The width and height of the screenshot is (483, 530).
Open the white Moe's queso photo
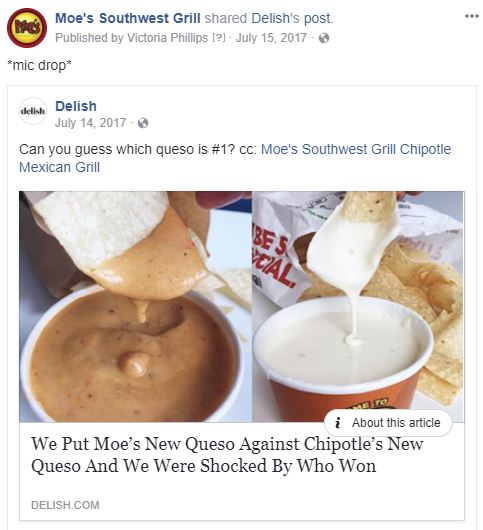pos(358,307)
